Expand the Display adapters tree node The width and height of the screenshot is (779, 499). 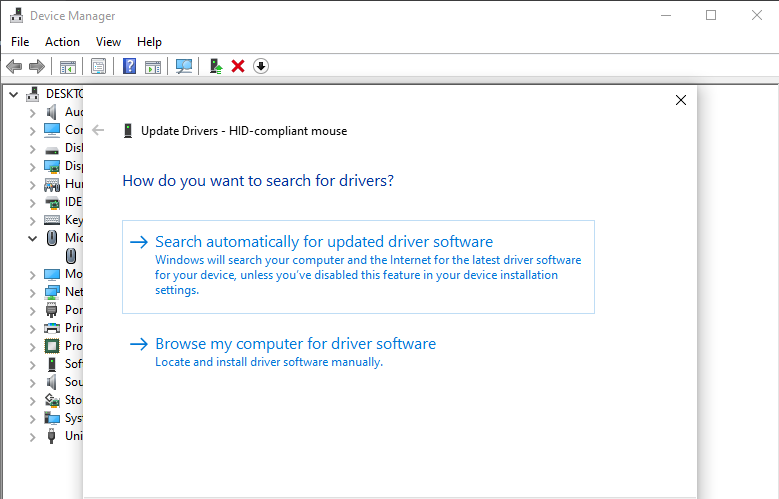32,167
